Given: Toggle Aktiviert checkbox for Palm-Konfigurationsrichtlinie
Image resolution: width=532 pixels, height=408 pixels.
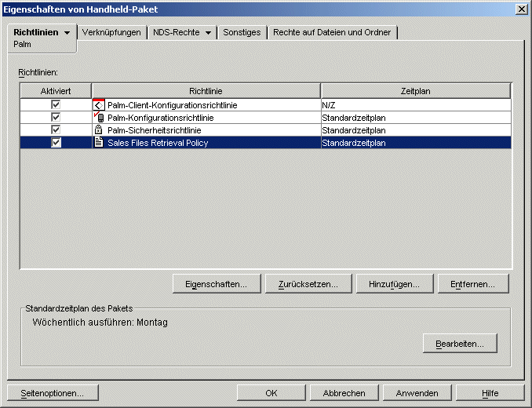Looking at the screenshot, I should click(56, 118).
